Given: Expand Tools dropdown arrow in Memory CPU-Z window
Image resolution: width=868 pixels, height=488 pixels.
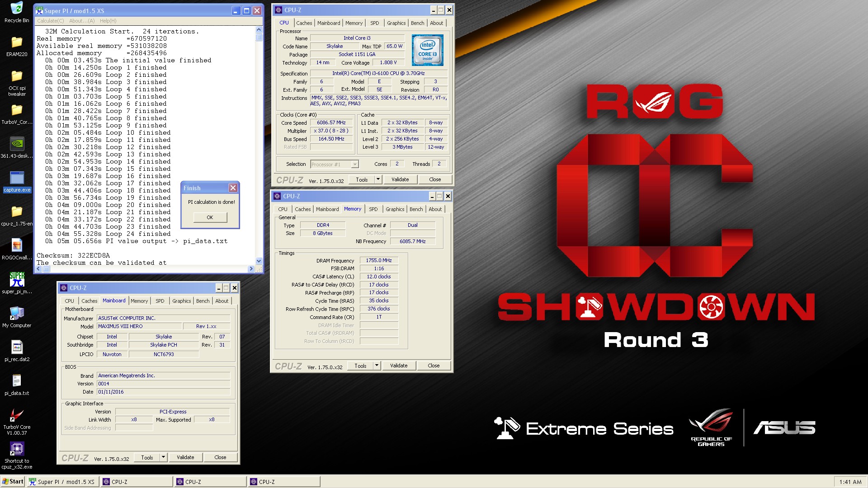Looking at the screenshot, I should pyautogui.click(x=377, y=366).
